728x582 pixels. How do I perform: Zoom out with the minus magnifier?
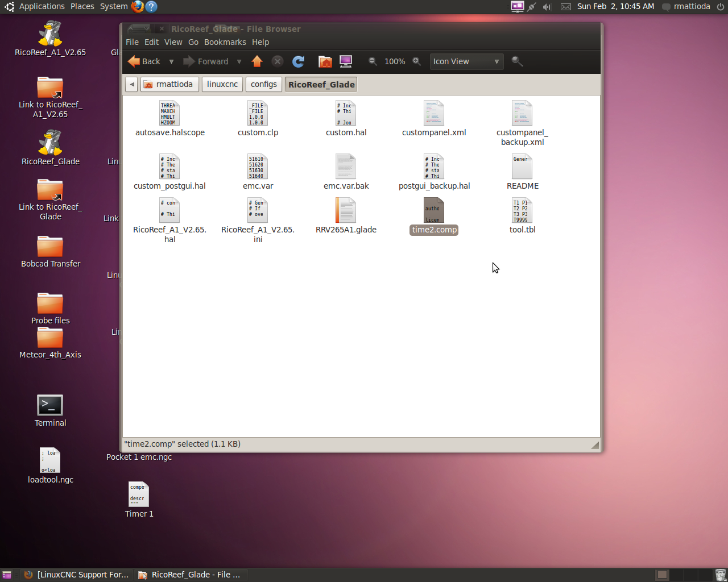coord(373,61)
